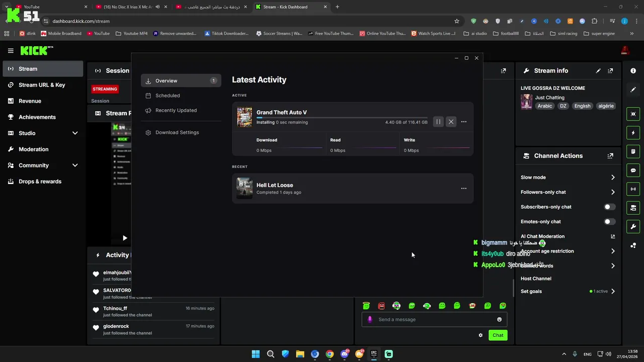Click the info icon in the right rail

pyautogui.click(x=633, y=71)
